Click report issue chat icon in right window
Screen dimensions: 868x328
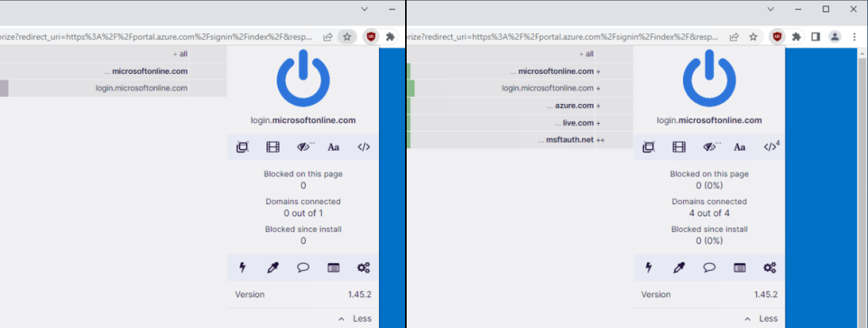click(709, 268)
